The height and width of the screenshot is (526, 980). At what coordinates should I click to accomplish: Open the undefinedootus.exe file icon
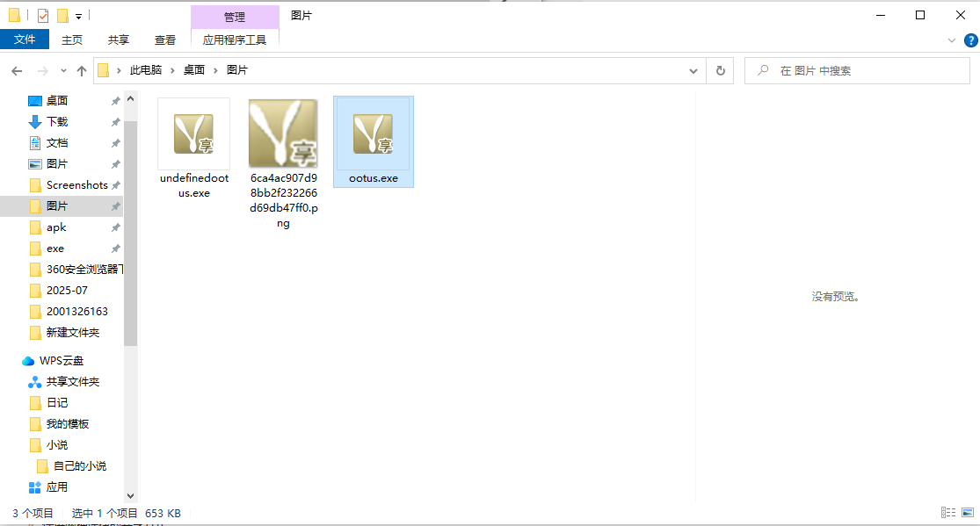(193, 133)
